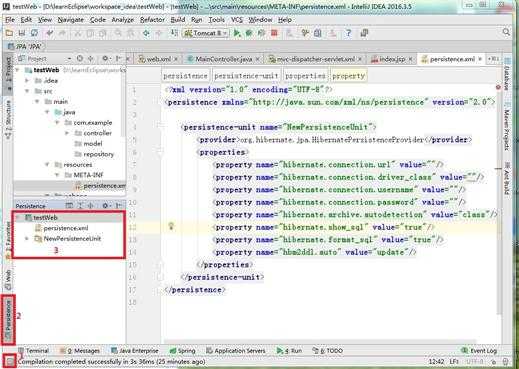Toggle the Ant Build tool window stripe button
Image resolution: width=519 pixels, height=369 pixels.
pyautogui.click(x=507, y=178)
